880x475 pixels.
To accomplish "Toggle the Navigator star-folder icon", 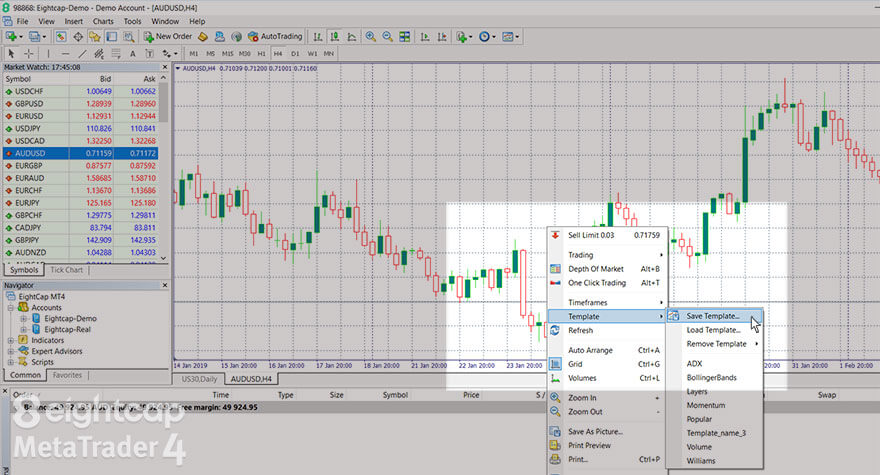I will tap(95, 36).
